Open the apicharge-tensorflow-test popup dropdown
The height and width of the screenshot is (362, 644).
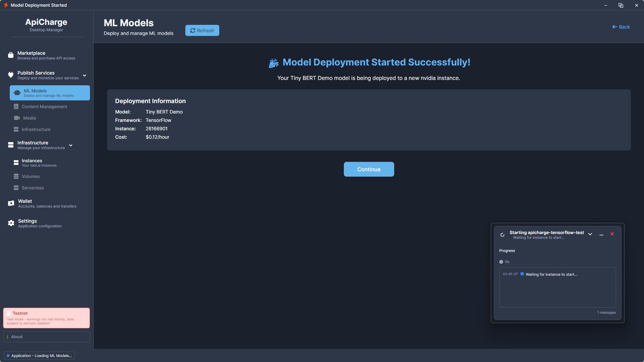[590, 234]
